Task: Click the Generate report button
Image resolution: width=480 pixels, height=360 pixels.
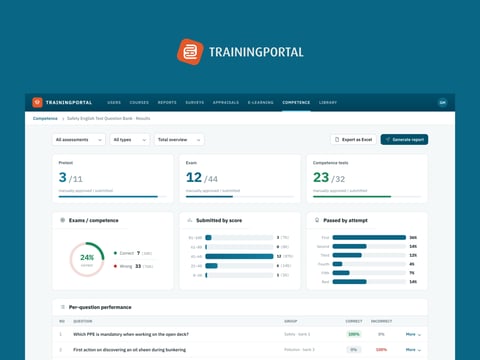Action: pyautogui.click(x=404, y=140)
